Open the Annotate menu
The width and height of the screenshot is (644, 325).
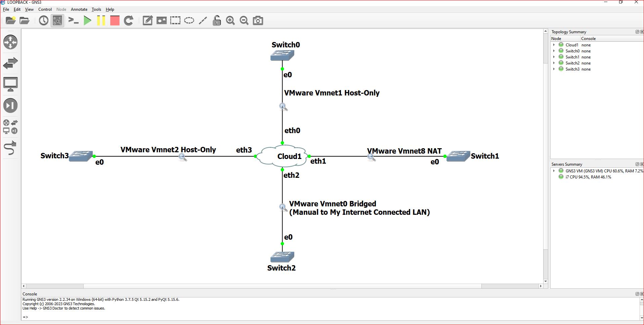point(79,9)
